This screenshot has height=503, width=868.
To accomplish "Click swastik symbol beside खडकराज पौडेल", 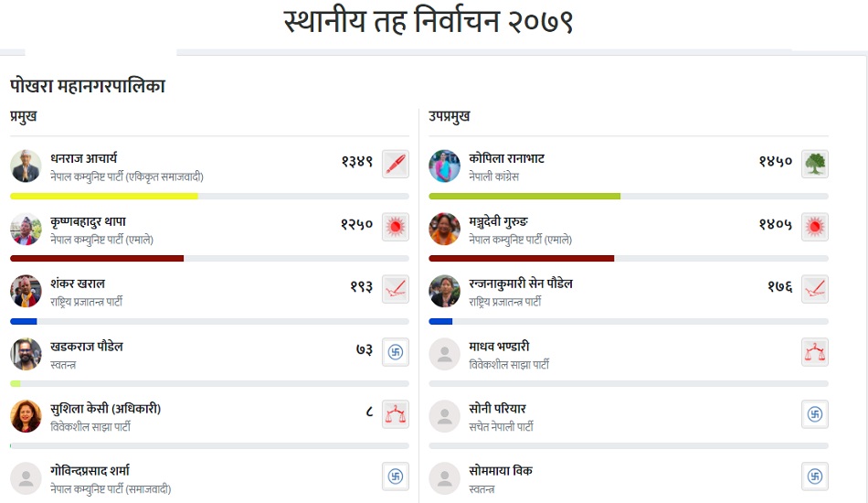I will pyautogui.click(x=395, y=352).
